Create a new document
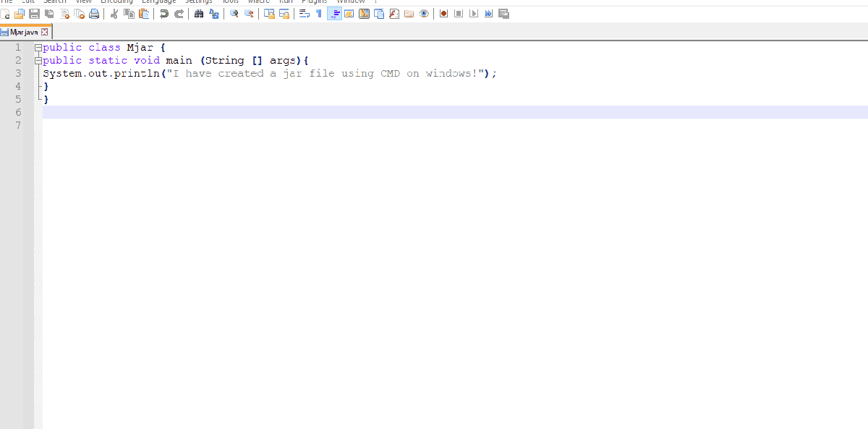Screen dimensions: 868x429 tap(6, 13)
